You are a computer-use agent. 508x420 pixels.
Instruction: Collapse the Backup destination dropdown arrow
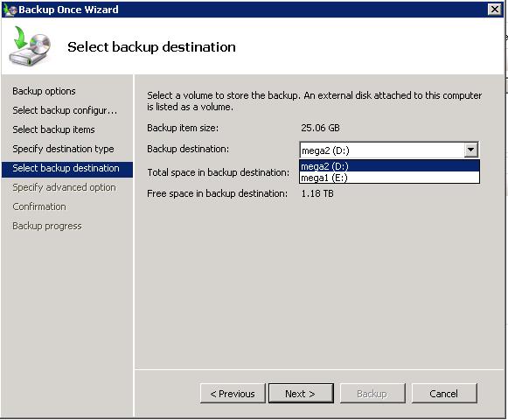pos(470,150)
